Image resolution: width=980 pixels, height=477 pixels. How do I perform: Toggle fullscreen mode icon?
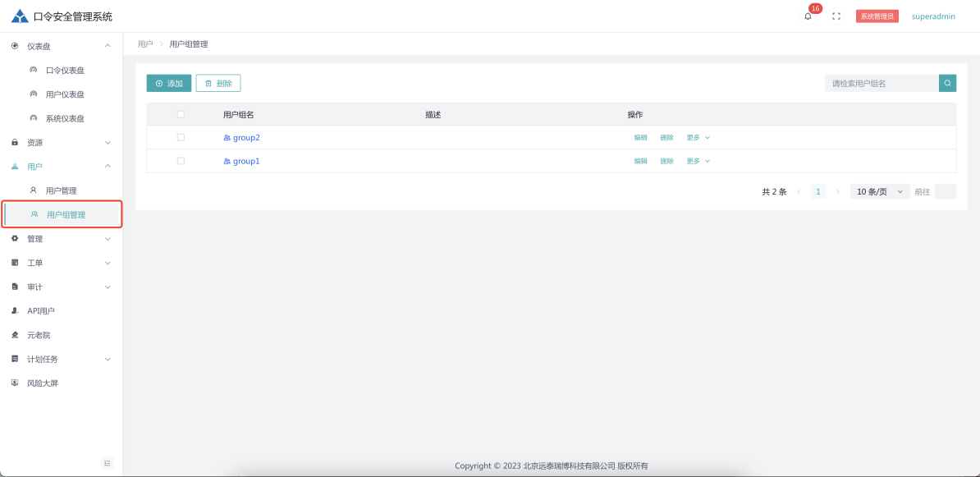click(836, 16)
